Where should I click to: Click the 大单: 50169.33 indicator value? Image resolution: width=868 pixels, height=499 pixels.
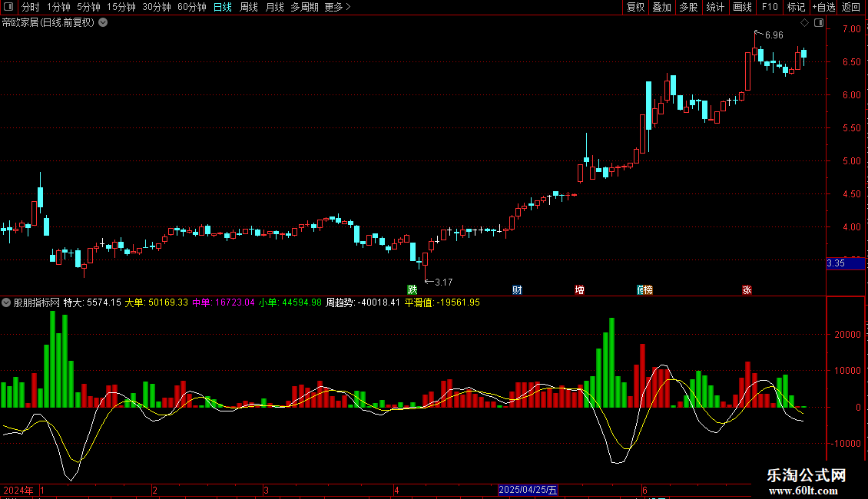[156, 302]
